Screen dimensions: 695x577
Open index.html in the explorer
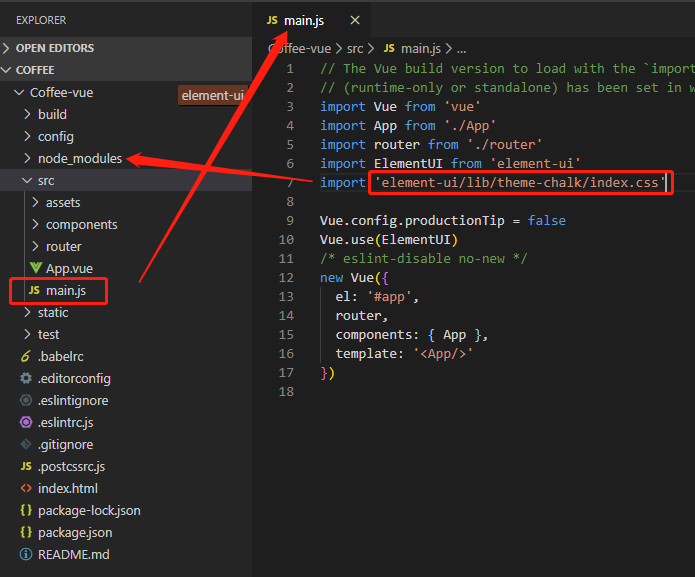[68, 488]
